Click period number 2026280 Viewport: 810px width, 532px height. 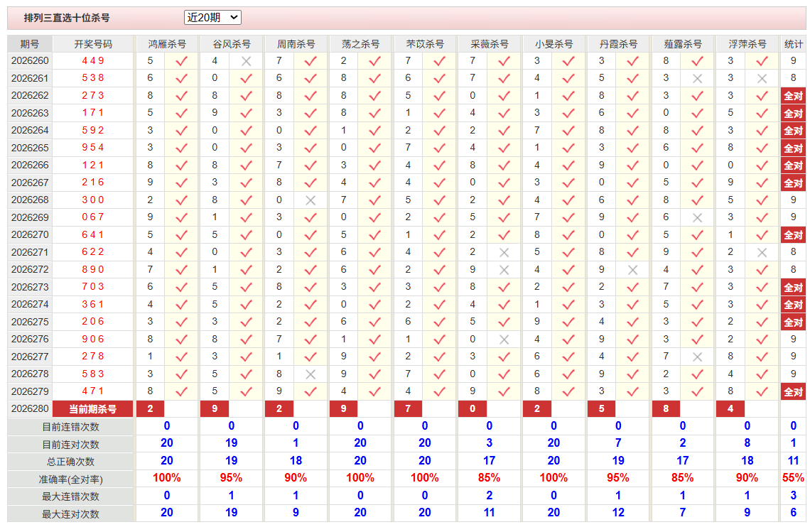click(30, 409)
